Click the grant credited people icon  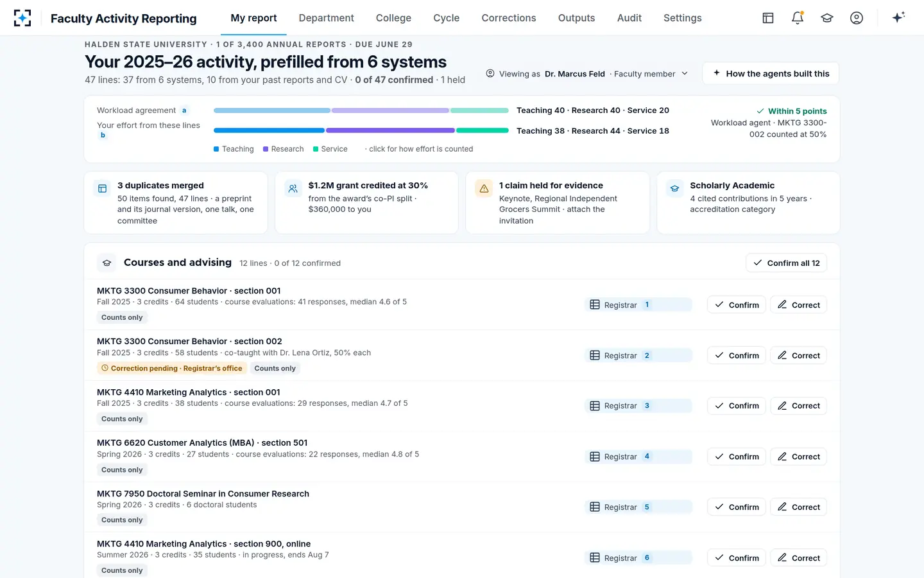tap(293, 188)
